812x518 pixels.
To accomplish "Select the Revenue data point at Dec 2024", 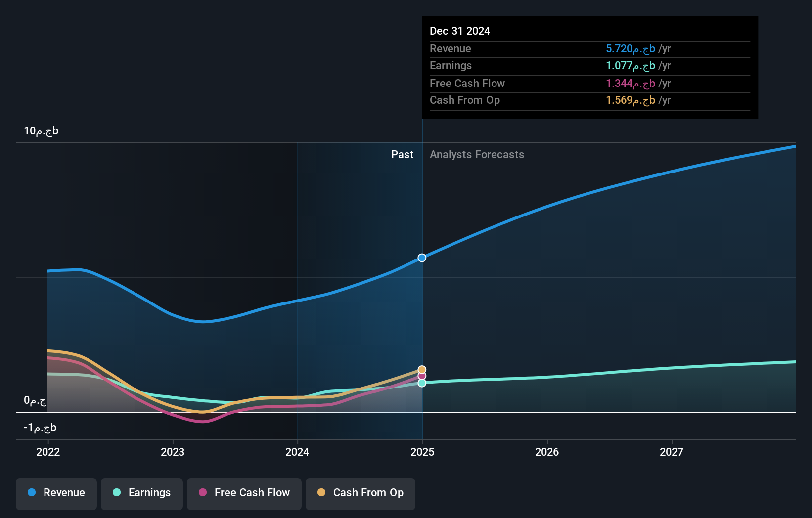I will (422, 258).
